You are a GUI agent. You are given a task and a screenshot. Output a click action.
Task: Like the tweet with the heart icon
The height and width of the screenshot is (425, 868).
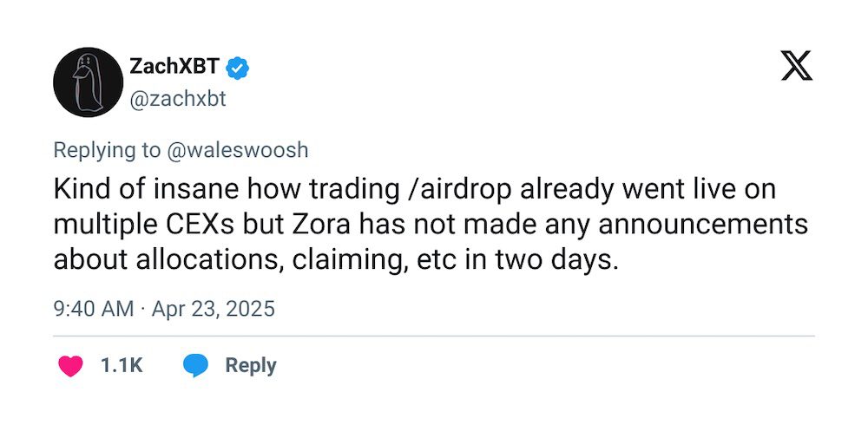[x=69, y=366]
